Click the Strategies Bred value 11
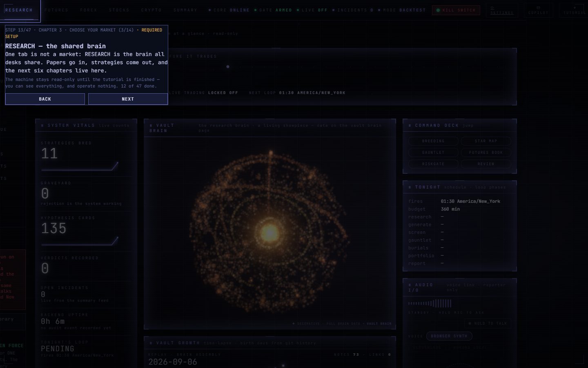 49,154
